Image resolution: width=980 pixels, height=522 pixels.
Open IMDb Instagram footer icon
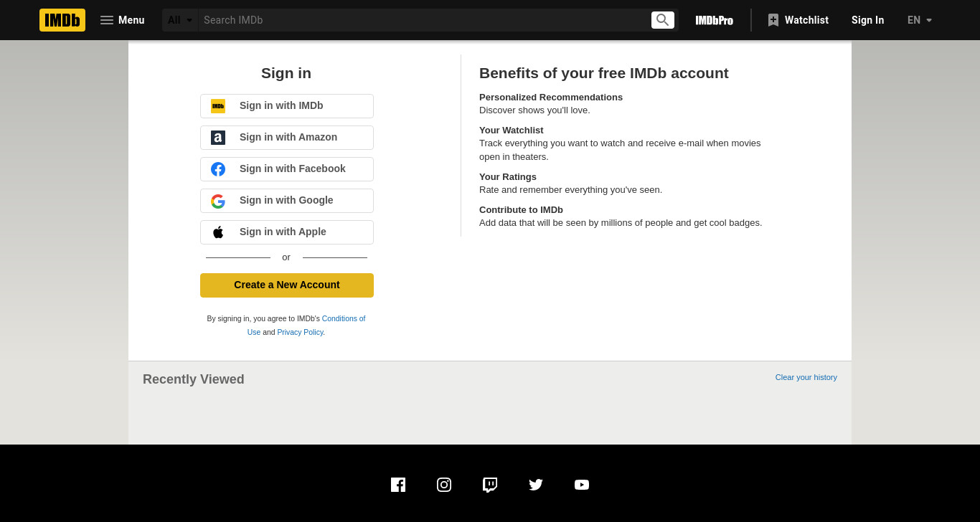(444, 485)
